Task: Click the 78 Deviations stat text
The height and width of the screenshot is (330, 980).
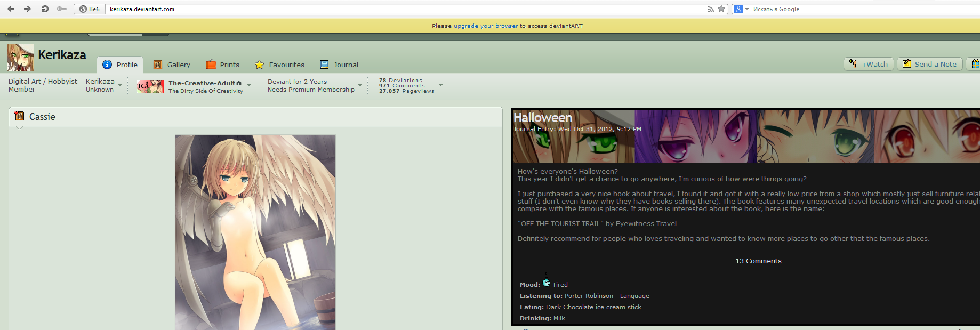Action: tap(400, 81)
